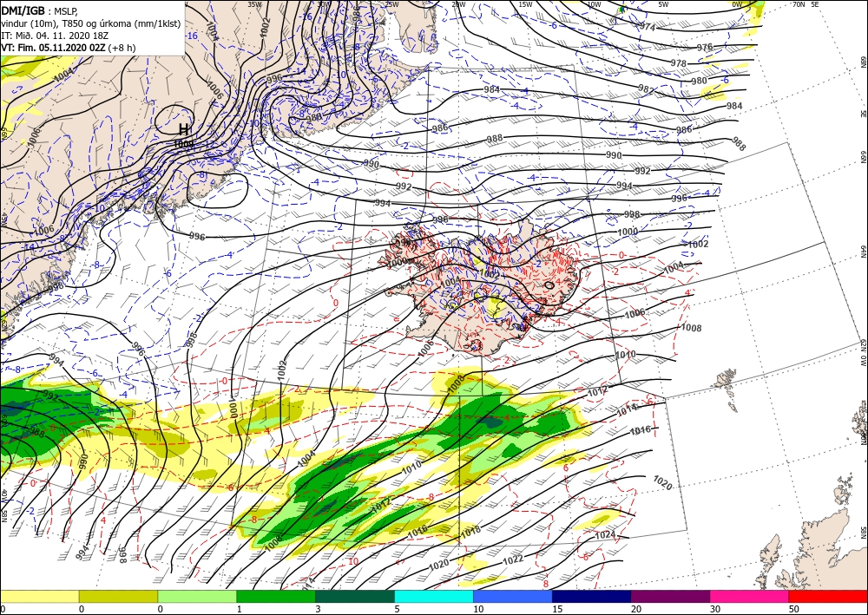Click the '1024' isobar label
Image resolution: width=868 pixels, height=615 pixels.
(x=605, y=535)
